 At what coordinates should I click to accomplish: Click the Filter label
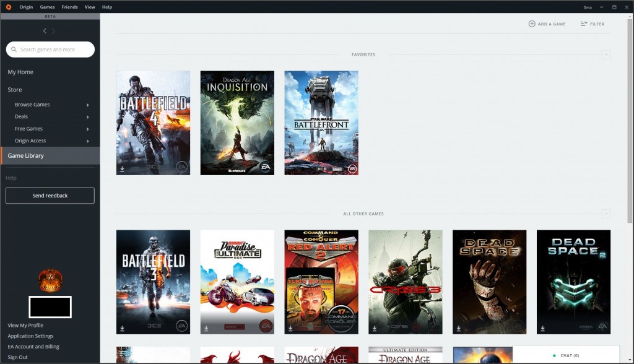pyautogui.click(x=597, y=24)
